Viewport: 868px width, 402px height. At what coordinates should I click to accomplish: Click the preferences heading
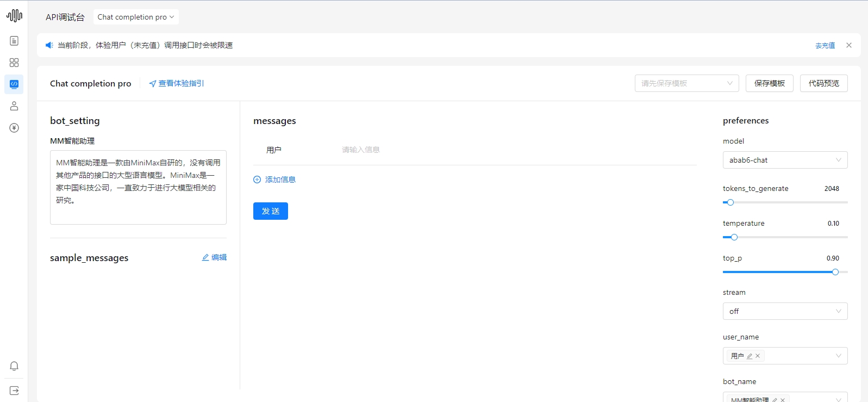tap(746, 121)
